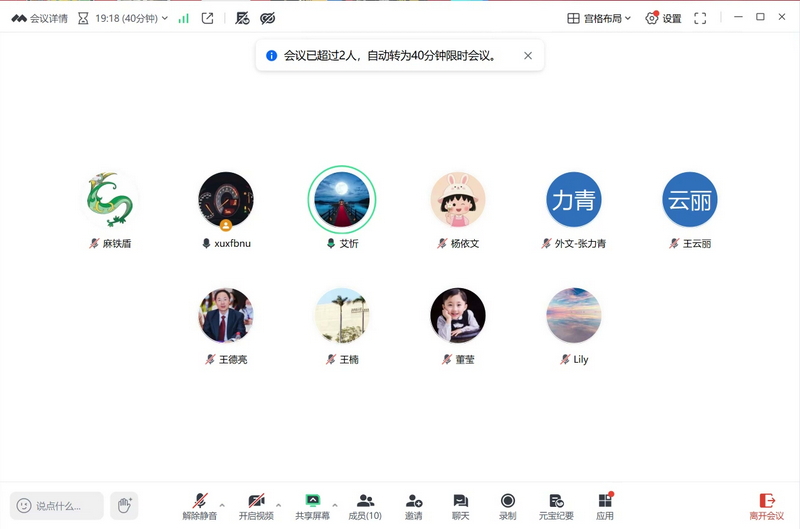Click the green mic icon beside 艾忻
The width and height of the screenshot is (800, 529).
point(331,243)
